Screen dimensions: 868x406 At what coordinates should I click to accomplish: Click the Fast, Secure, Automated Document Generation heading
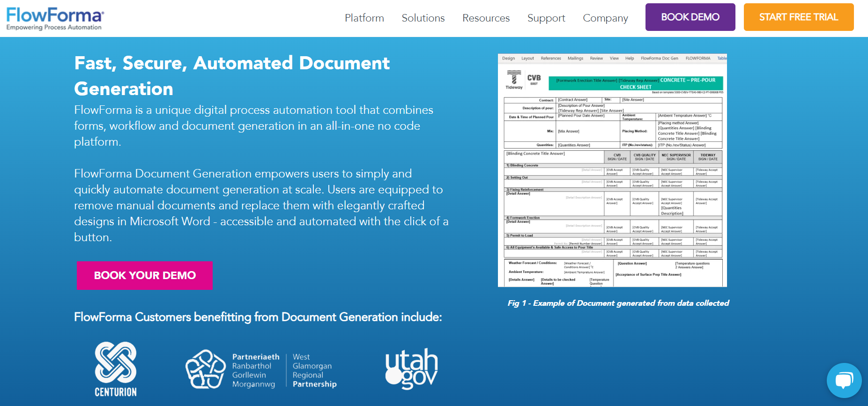pos(232,76)
